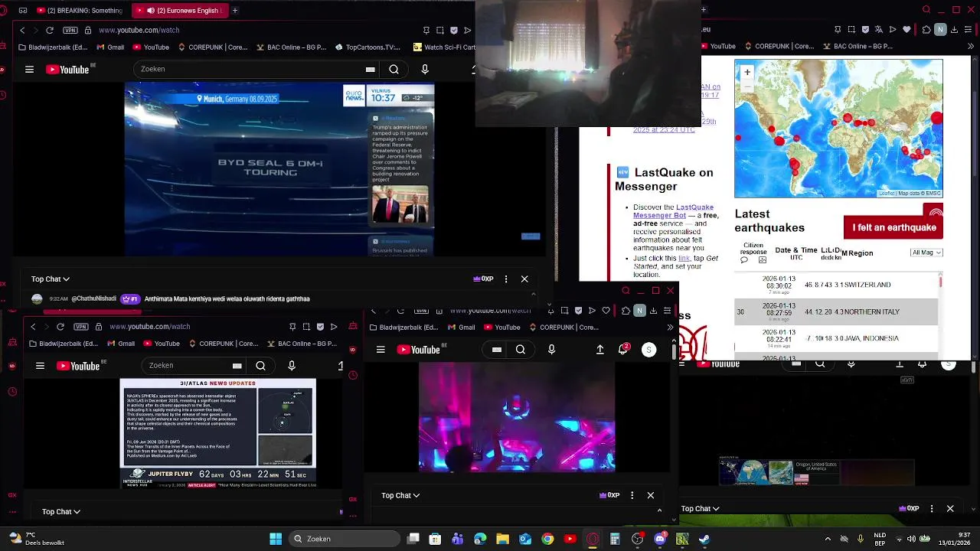The height and width of the screenshot is (551, 980).
Task: Open the 'All Mag' magnitude filter dropdown
Action: [x=926, y=253]
